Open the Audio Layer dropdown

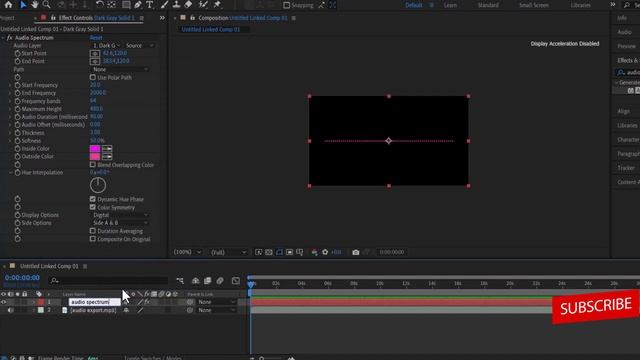pyautogui.click(x=107, y=46)
